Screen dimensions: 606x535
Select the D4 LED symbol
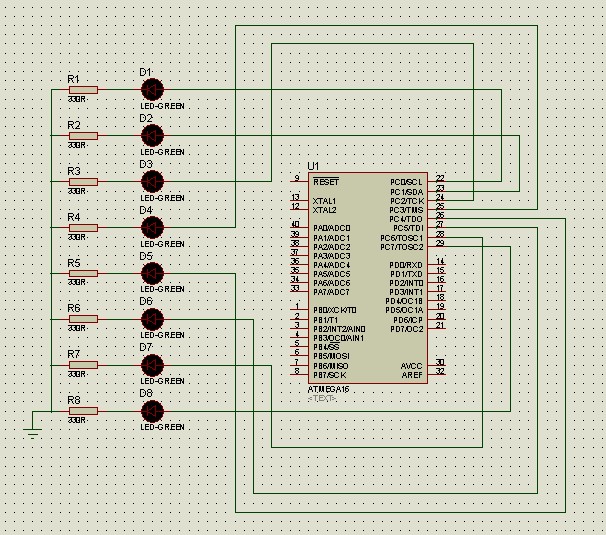[x=152, y=227]
